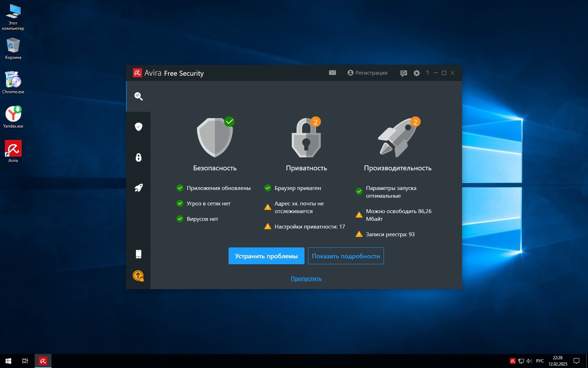
Task: Open the Smart Scan magnifier sidebar tab
Action: point(139,96)
